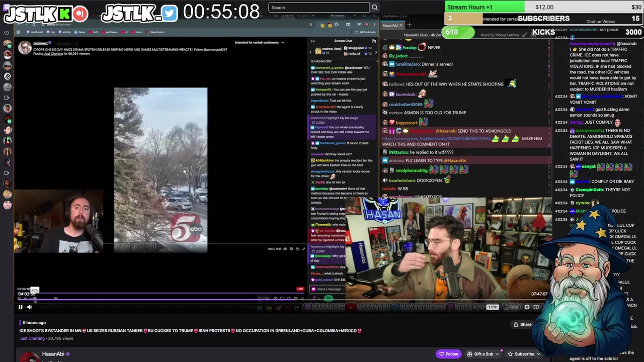Click the zackrawrr profile avatar

[25, 47]
